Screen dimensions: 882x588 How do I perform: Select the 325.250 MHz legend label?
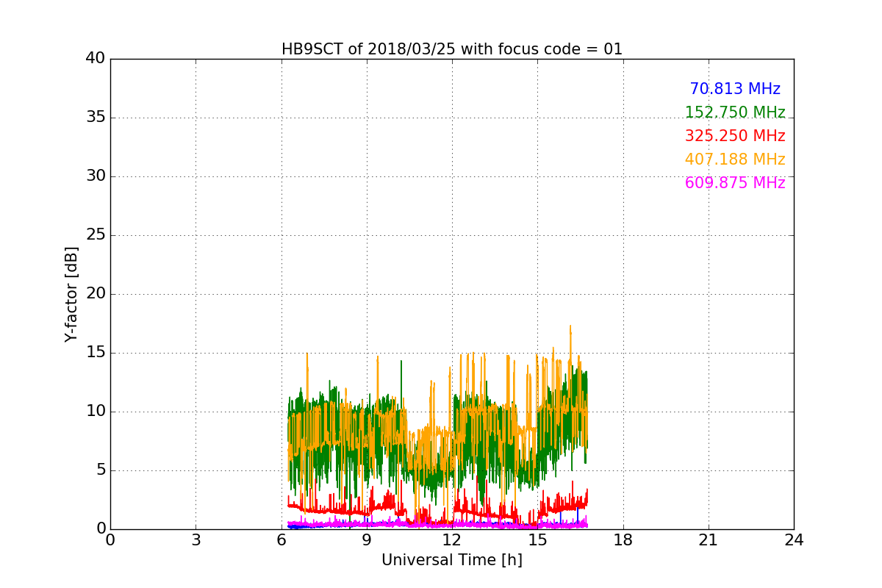coord(735,136)
